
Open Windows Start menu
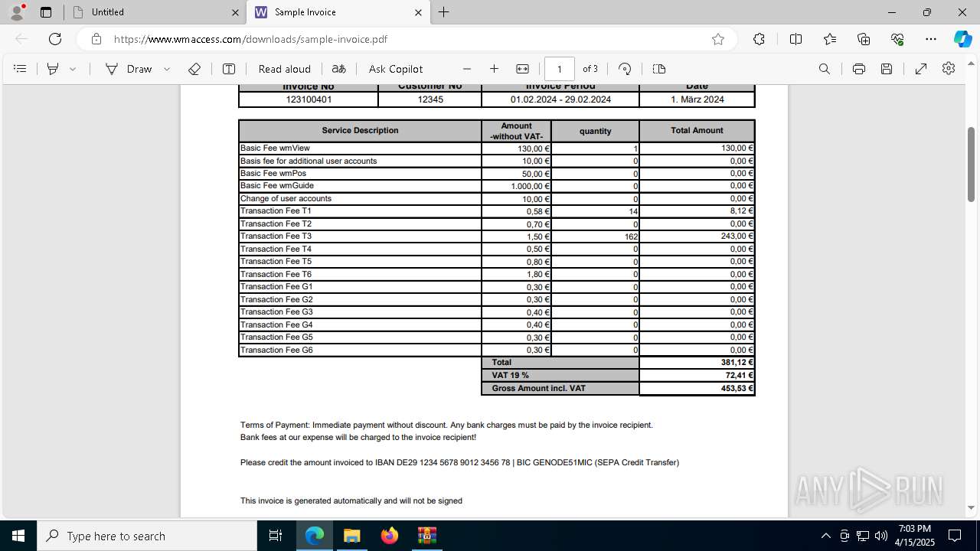[x=18, y=536]
